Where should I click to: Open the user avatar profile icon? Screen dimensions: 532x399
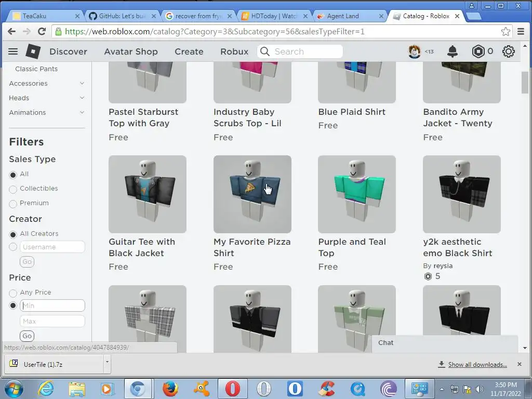coord(414,51)
